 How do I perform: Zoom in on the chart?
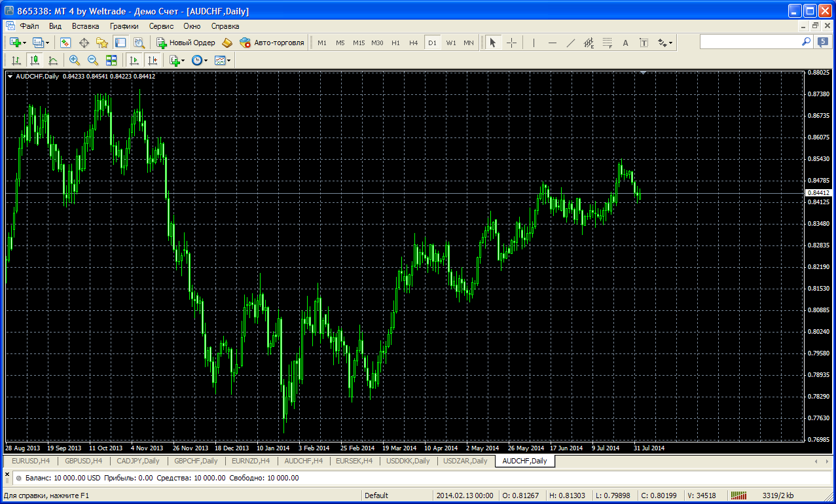pos(75,60)
